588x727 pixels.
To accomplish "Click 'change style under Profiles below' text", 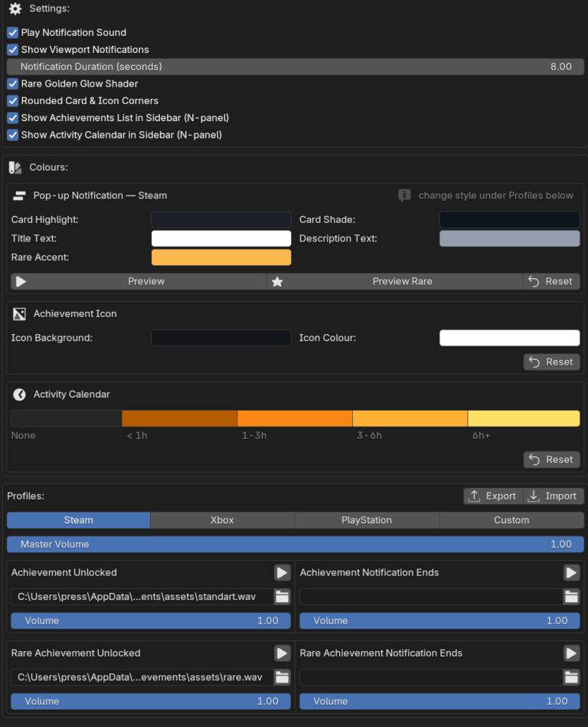I will tap(496, 195).
